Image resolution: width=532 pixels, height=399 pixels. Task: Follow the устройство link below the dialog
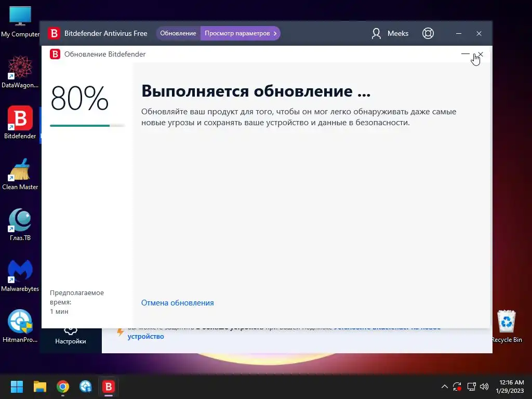coord(145,336)
